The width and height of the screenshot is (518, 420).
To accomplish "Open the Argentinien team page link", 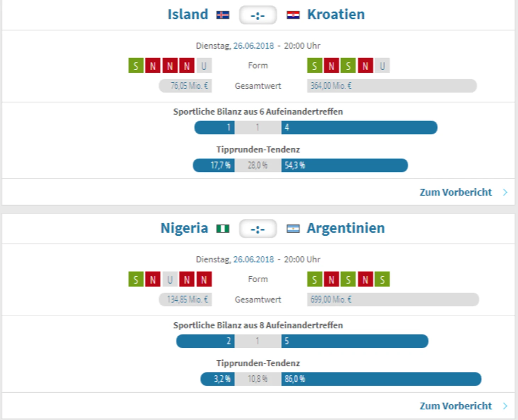I will (x=346, y=228).
